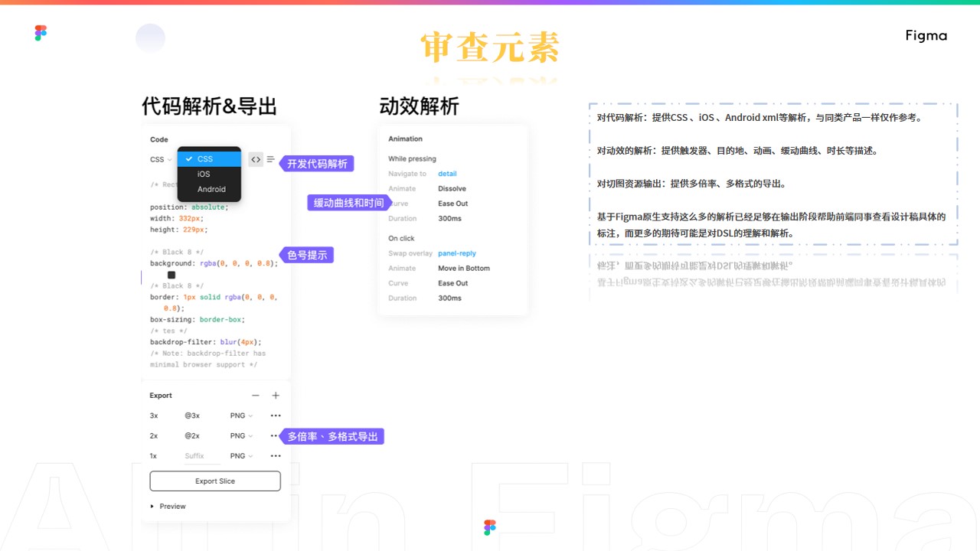Open PNG format dropdown in 2x row

(241, 435)
